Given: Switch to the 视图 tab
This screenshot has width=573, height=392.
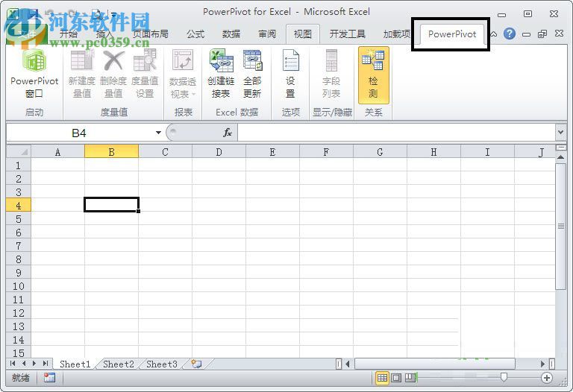Looking at the screenshot, I should pyautogui.click(x=303, y=34).
